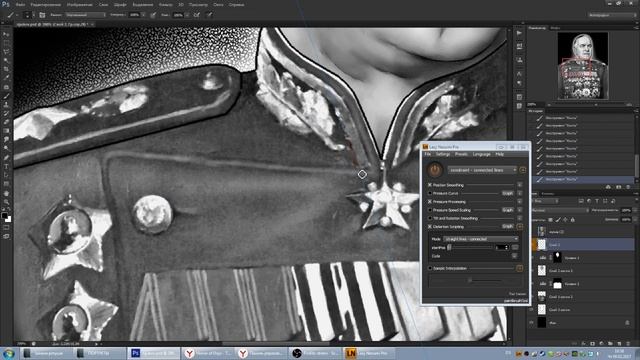Create a new group folder icon
The height and width of the screenshot is (360, 640).
pyautogui.click(x=610, y=344)
